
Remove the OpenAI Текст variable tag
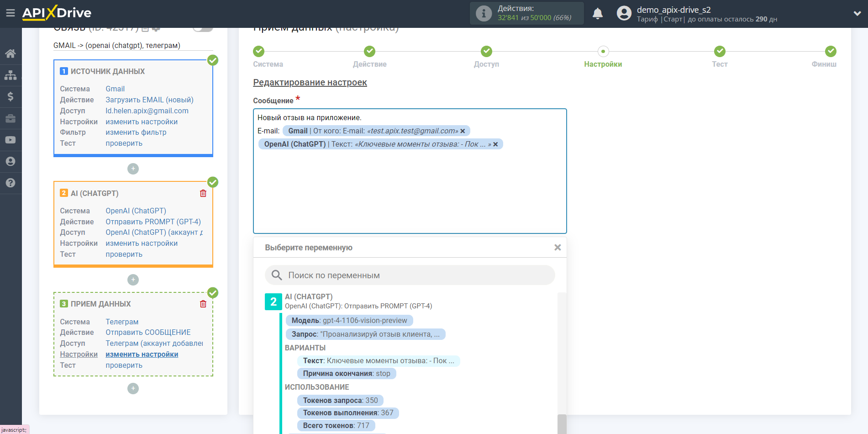495,144
